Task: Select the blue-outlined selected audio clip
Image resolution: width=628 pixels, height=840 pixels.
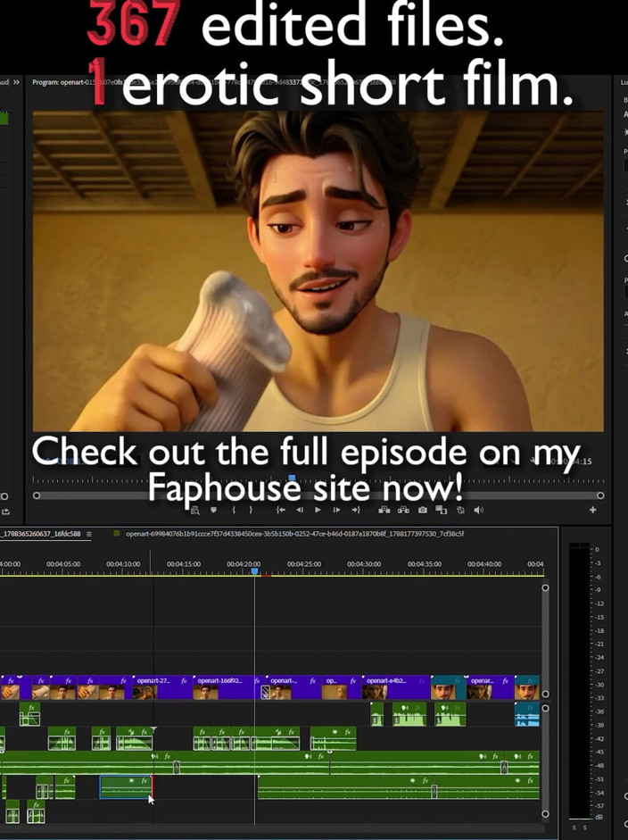Action: click(x=126, y=787)
